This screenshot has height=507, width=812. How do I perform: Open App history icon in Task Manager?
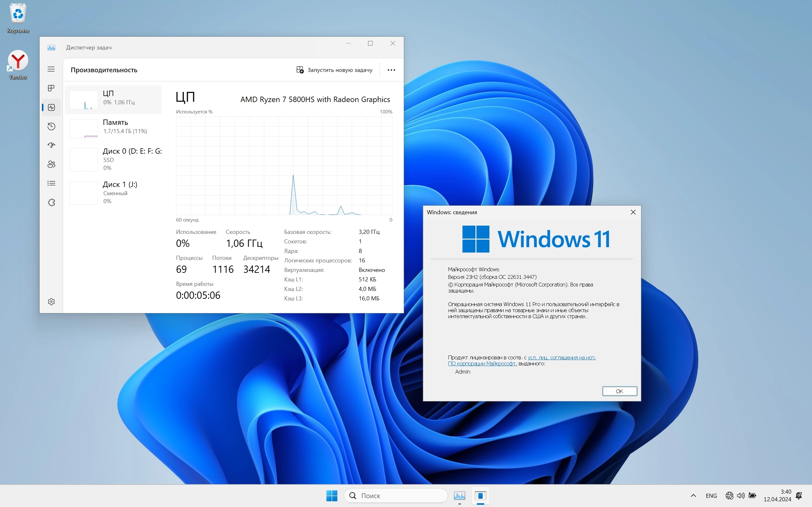coord(51,126)
